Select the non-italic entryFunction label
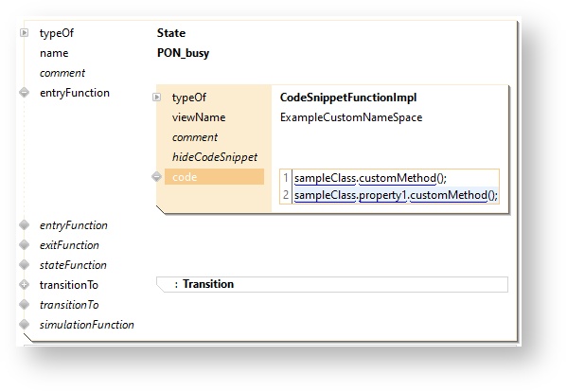The image size is (567, 392). pos(75,93)
